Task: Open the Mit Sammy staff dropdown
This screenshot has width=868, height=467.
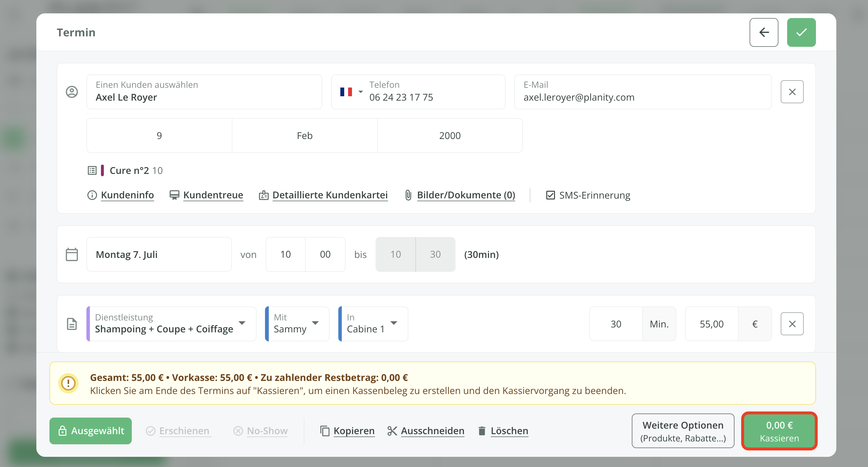Action: point(315,323)
